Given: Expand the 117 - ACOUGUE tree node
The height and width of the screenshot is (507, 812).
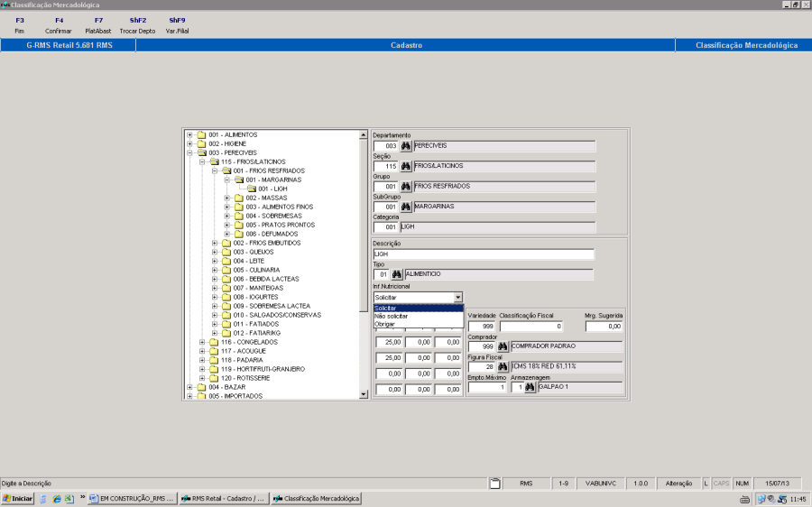Looking at the screenshot, I should pos(202,351).
